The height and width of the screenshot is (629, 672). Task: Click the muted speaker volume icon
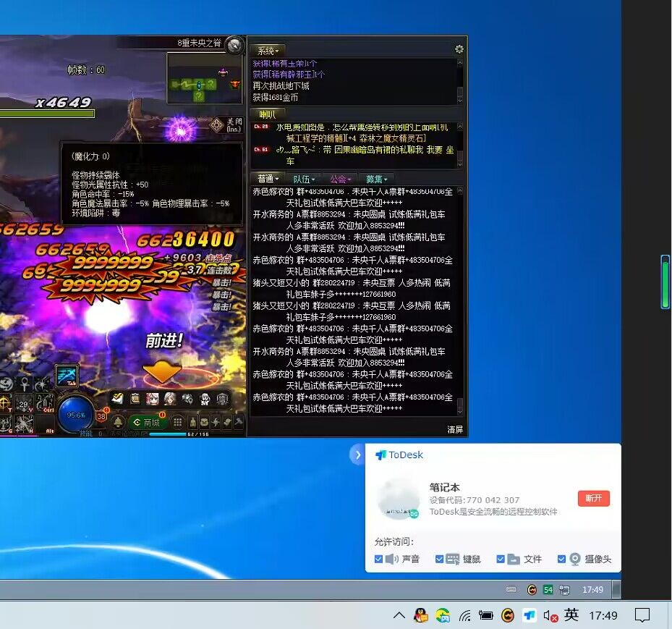coord(550,616)
